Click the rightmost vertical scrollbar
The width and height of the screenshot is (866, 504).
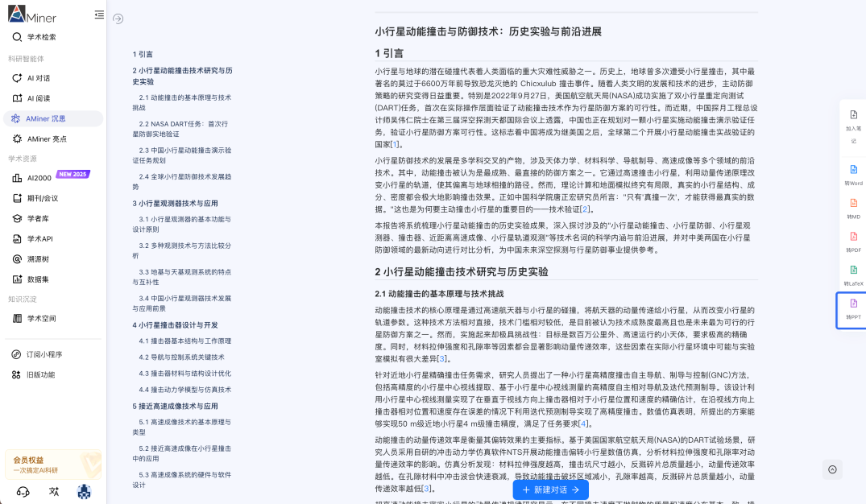pos(864,242)
